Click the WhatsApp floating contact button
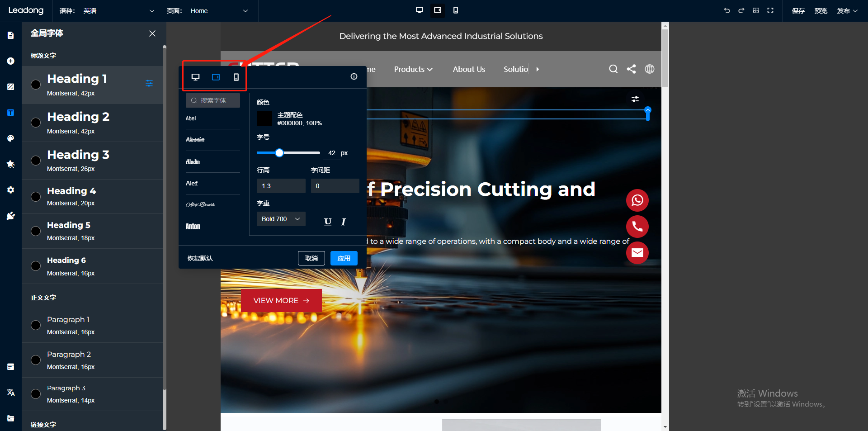Screen dimensions: 868x431 click(637, 200)
